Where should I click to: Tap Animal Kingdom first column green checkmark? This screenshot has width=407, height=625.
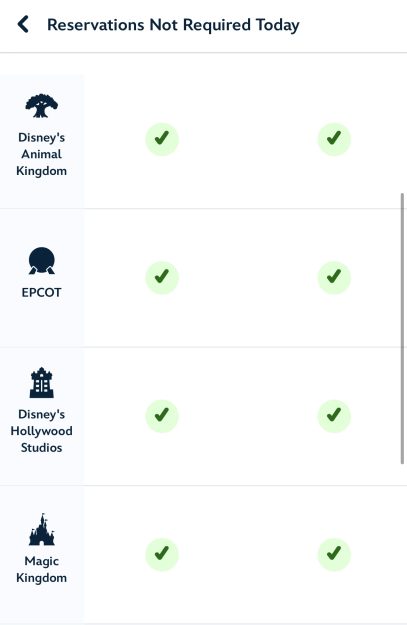162,139
